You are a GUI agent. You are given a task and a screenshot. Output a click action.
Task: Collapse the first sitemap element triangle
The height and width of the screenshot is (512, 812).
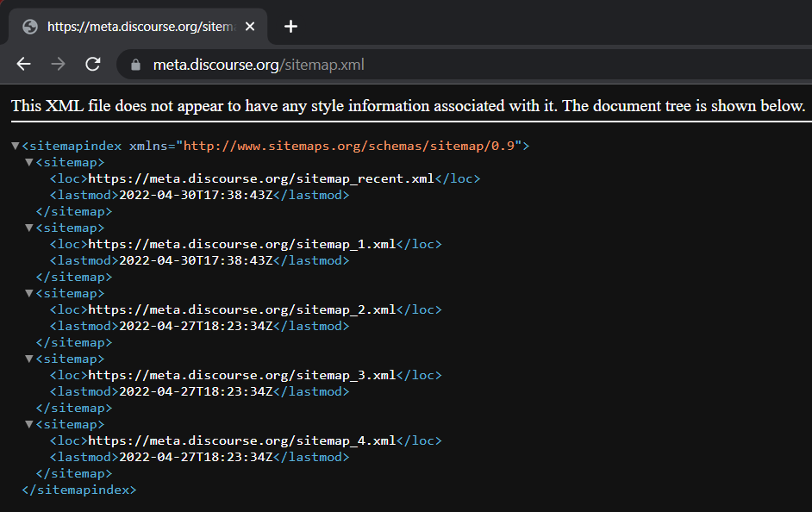pyautogui.click(x=28, y=160)
